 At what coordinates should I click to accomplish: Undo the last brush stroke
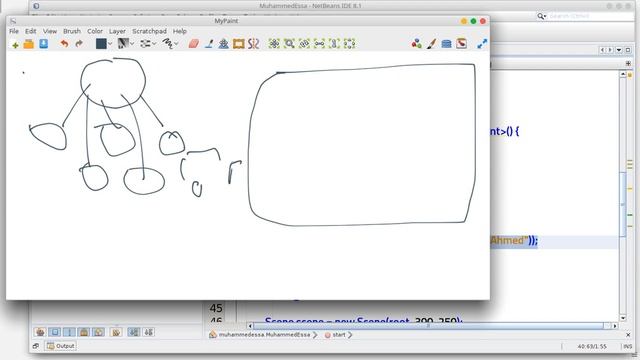pyautogui.click(x=64, y=44)
